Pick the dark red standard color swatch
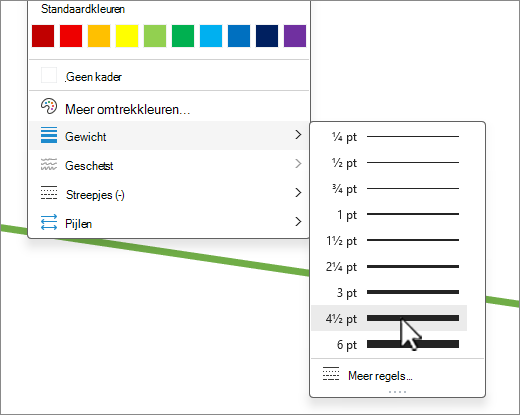This screenshot has height=415, width=520. pos(43,36)
